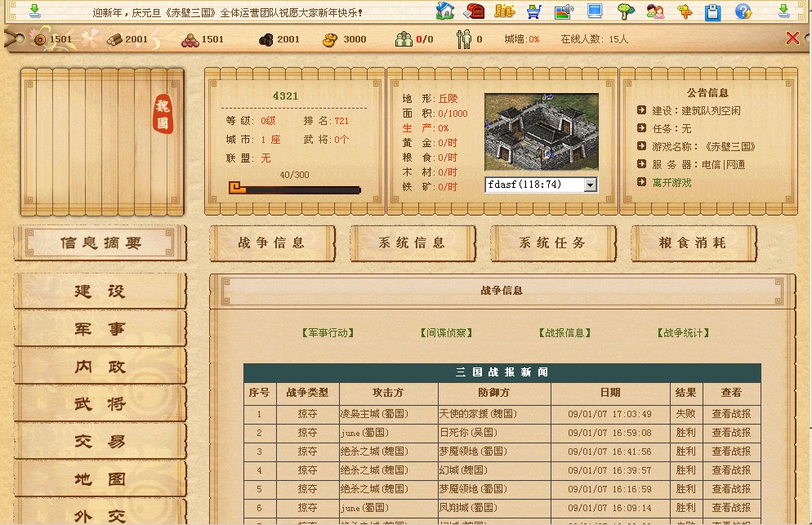The width and height of the screenshot is (812, 525).
Task: Click the gold coins stack icon
Action: click(504, 11)
